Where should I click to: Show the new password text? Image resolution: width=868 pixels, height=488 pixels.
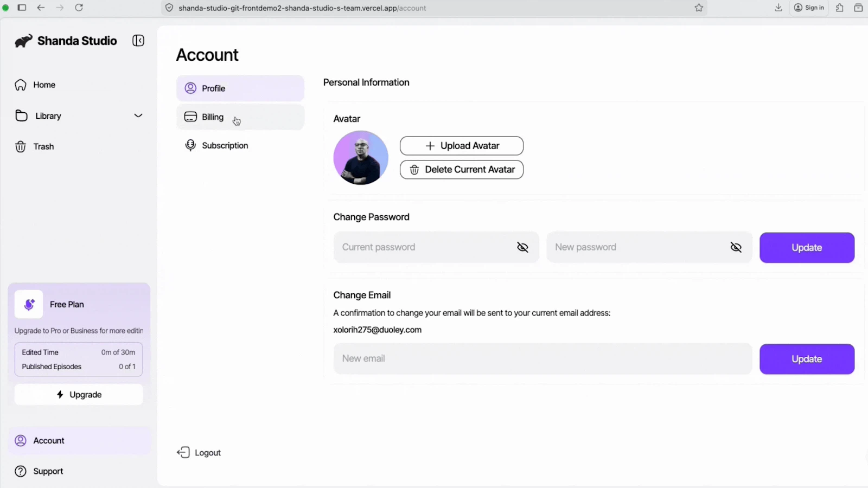(x=736, y=247)
